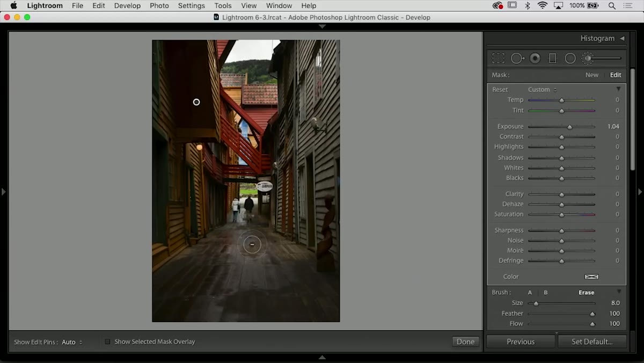The width and height of the screenshot is (644, 363).
Task: Toggle the Brush options disclosure triangle
Action: 618,292
